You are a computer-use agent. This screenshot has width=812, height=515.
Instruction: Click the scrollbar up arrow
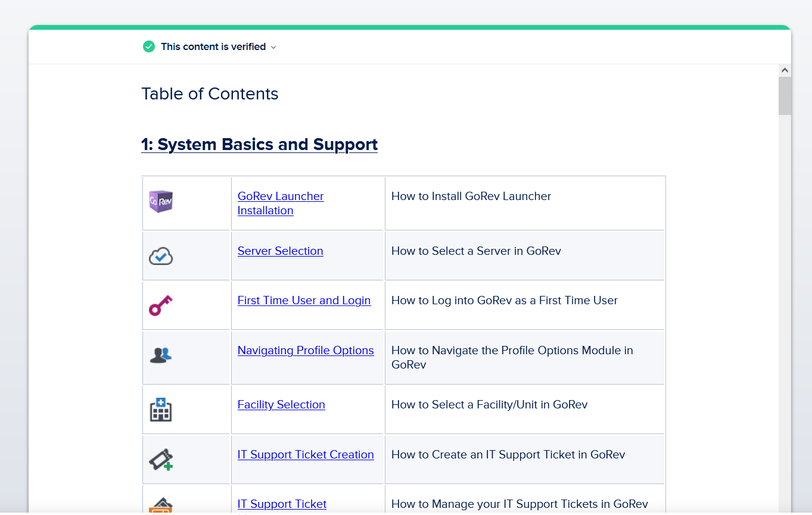pyautogui.click(x=785, y=70)
